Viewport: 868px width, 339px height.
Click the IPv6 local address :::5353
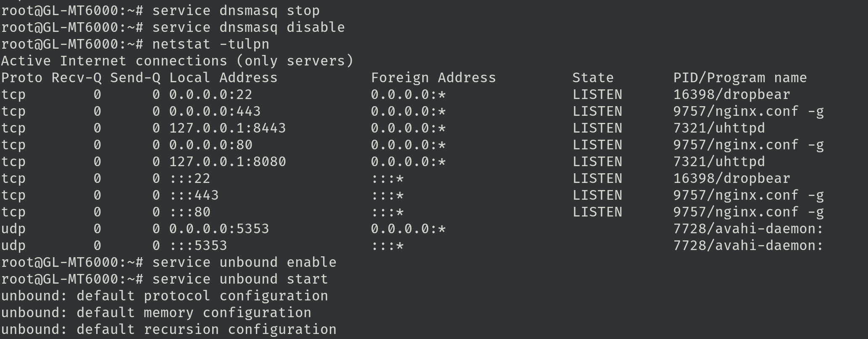[x=198, y=245]
